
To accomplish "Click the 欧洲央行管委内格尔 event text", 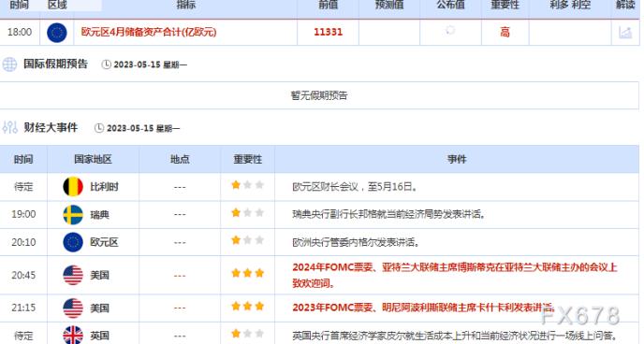I will pos(356,242).
